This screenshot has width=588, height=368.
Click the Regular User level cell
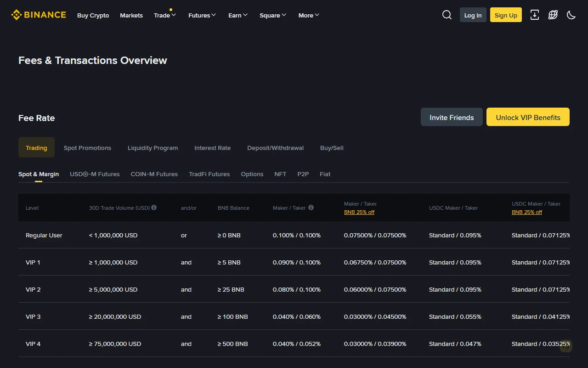(x=44, y=235)
